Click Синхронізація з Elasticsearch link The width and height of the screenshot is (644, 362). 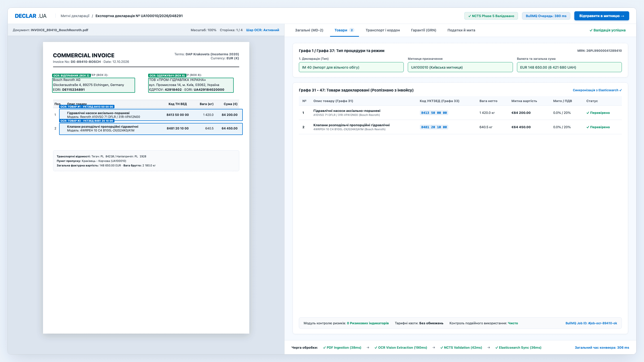click(x=597, y=90)
